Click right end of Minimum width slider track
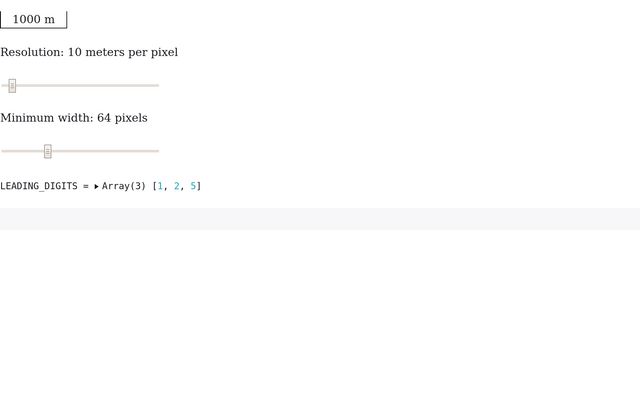 coord(156,151)
